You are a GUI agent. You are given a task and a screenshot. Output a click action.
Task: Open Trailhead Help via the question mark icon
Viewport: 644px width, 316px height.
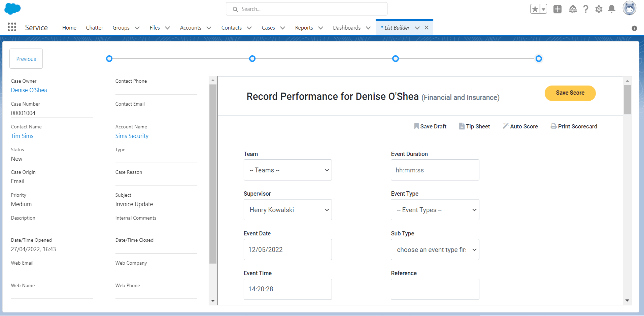(x=586, y=9)
